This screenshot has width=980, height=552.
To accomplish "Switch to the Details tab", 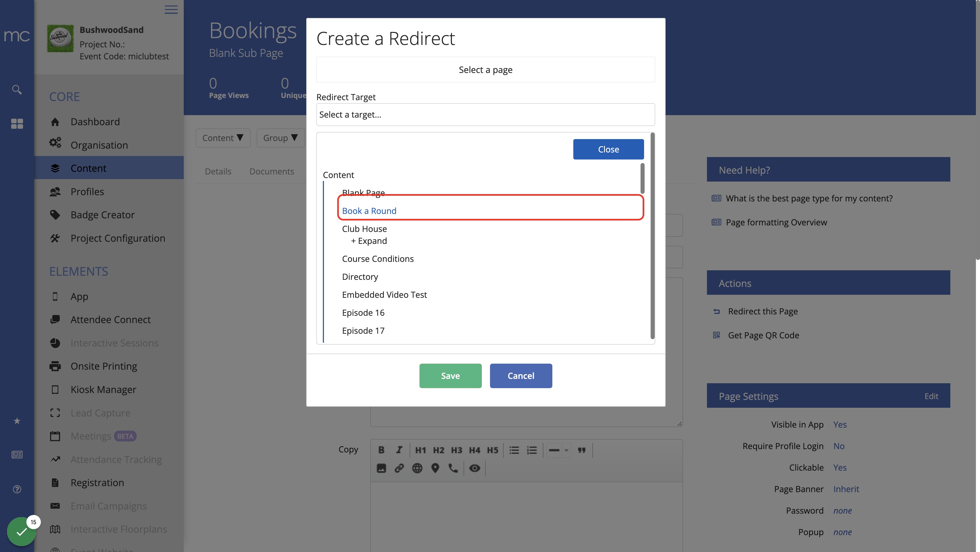I will 218,171.
